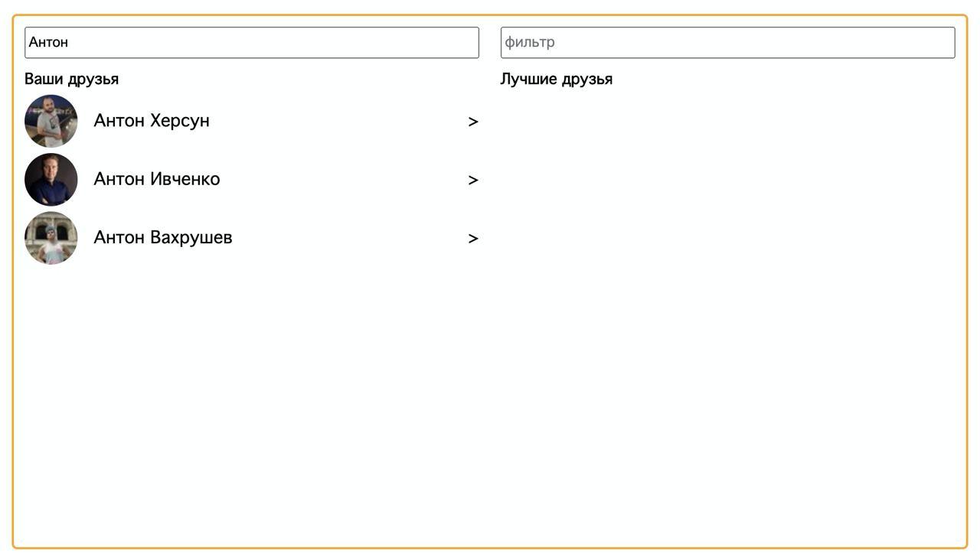Screen dimensions: 980x560
Task: Select the friend name Антон Херсун
Action: (152, 121)
